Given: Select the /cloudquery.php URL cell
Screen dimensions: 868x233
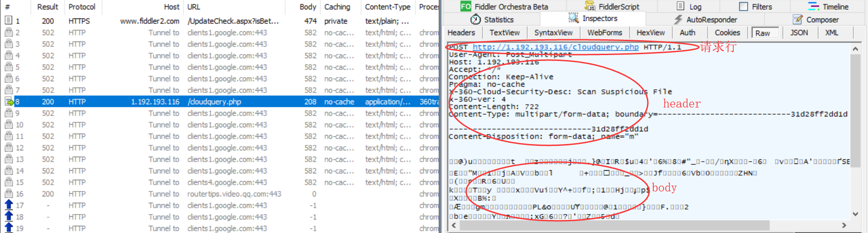Looking at the screenshot, I should (x=214, y=102).
